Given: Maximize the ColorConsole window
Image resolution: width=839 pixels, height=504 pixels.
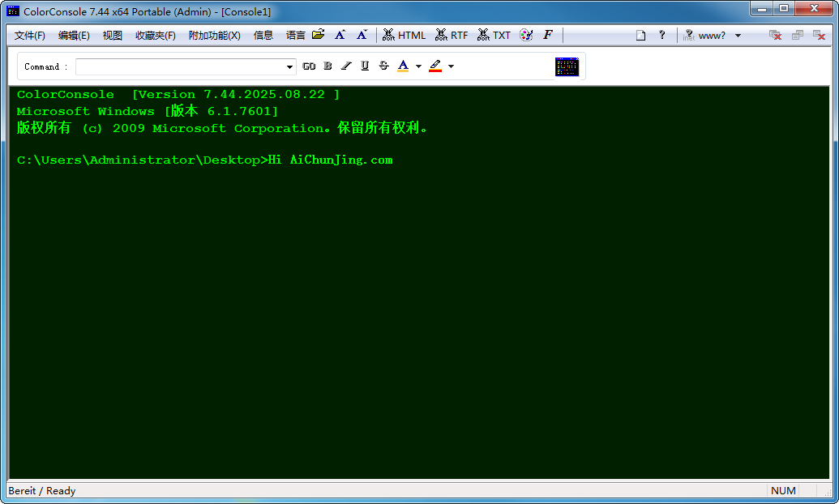Looking at the screenshot, I should 783,9.
